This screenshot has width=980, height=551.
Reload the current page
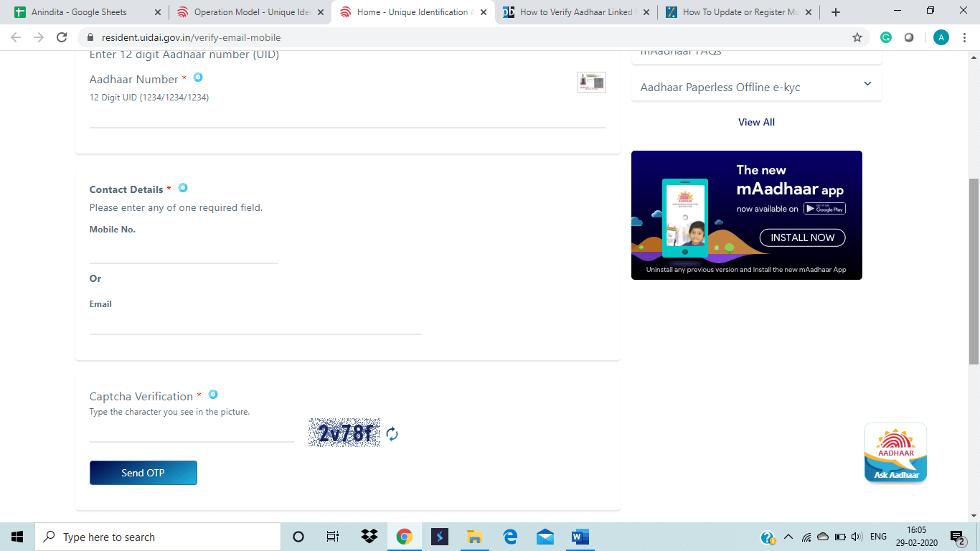pyautogui.click(x=62, y=37)
